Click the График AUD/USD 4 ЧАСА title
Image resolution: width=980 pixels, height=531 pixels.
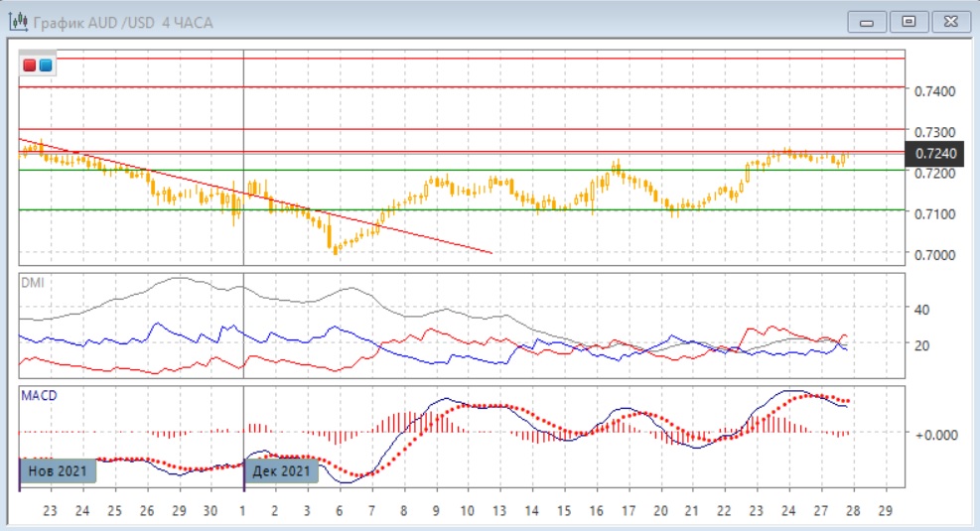tap(123, 22)
